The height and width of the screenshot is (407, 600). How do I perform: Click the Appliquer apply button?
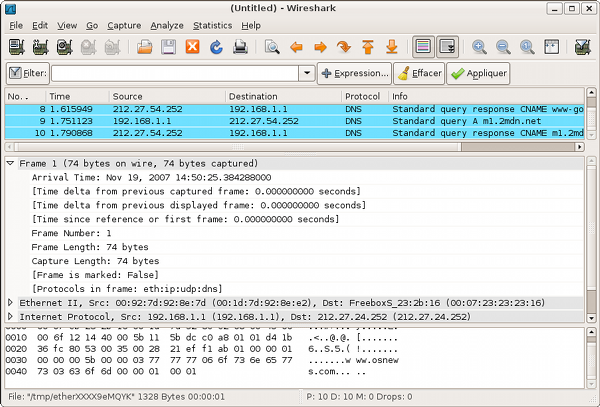point(478,73)
